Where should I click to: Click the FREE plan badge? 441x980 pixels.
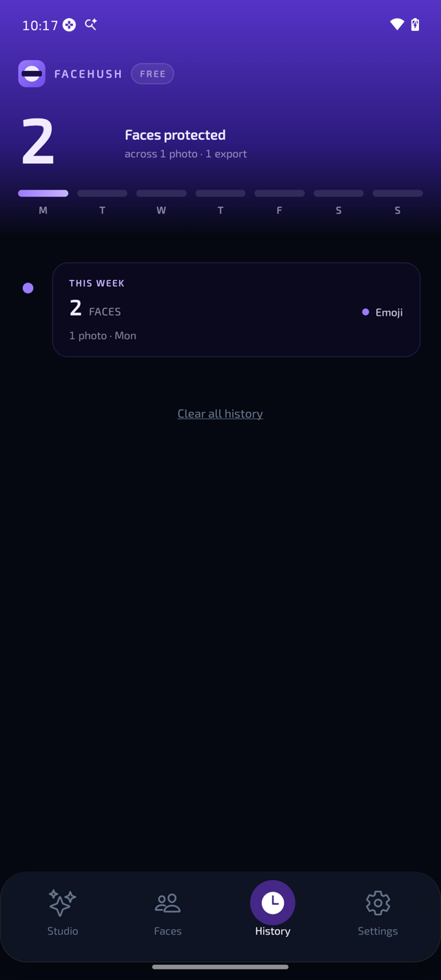pos(152,74)
